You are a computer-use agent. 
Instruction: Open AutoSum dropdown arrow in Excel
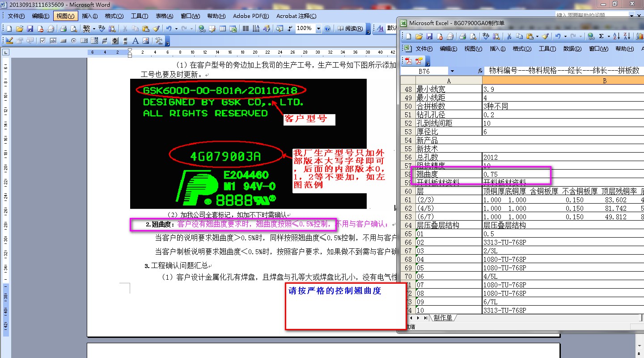(609, 36)
